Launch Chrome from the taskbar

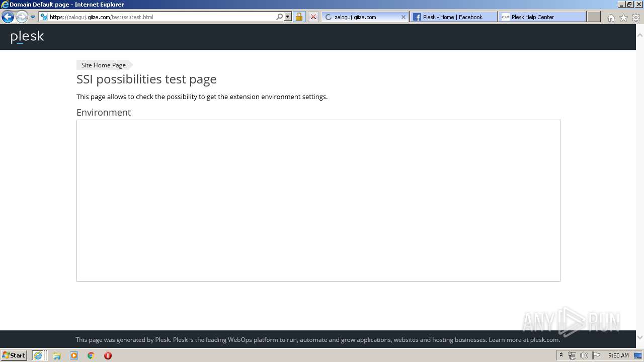pos(91,355)
